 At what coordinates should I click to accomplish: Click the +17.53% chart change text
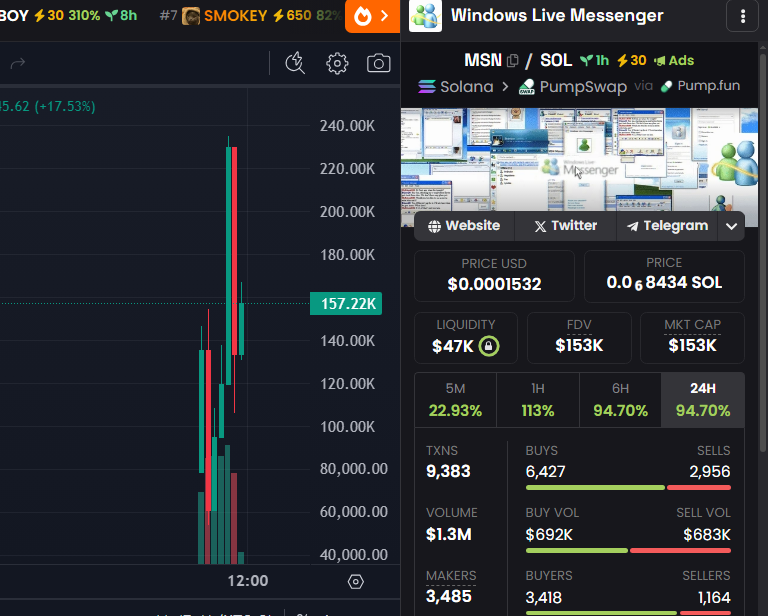tap(65, 106)
